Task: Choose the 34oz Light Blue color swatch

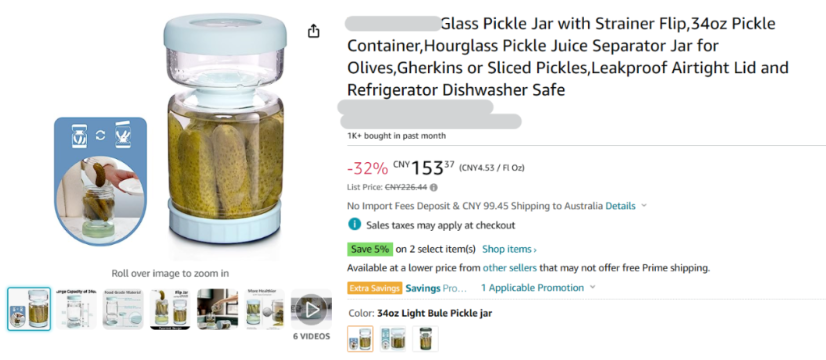Action: [360, 338]
